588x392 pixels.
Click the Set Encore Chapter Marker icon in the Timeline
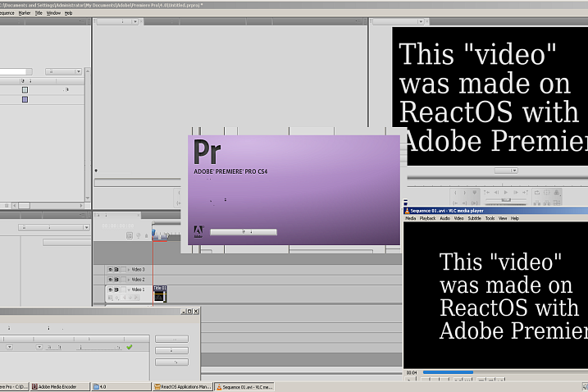(139, 235)
